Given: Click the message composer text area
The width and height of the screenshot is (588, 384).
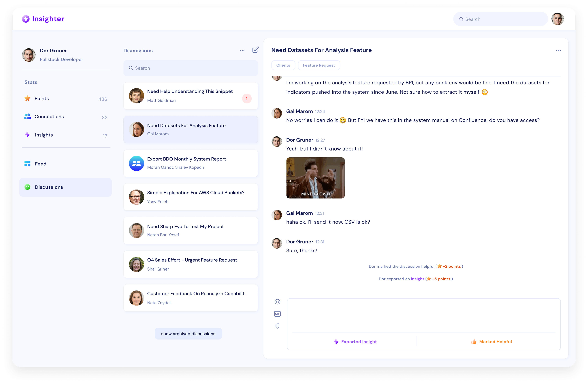Looking at the screenshot, I should [423, 316].
